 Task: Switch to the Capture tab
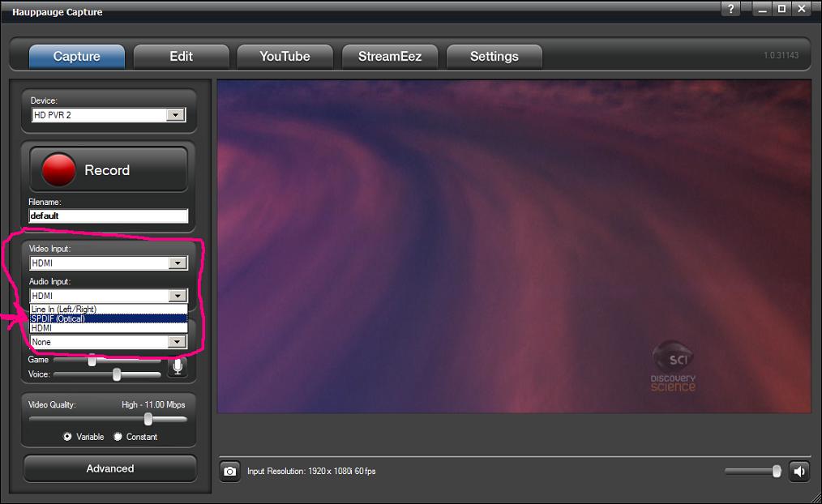click(76, 57)
